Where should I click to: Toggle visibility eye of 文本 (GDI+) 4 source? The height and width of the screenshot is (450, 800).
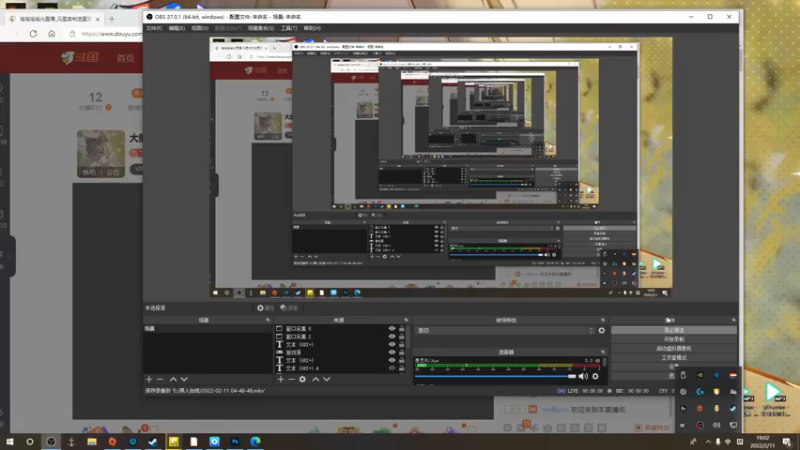coord(392,368)
